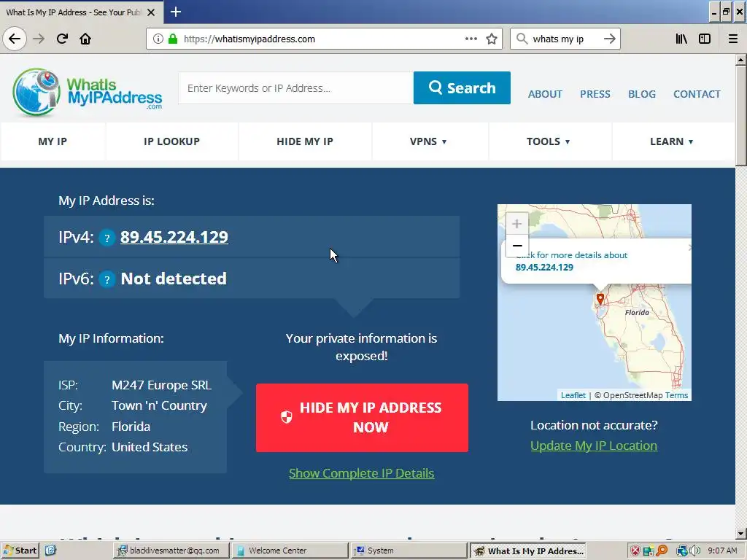Submit browser search with the arrow icon
Image resolution: width=747 pixels, height=560 pixels.
[609, 39]
